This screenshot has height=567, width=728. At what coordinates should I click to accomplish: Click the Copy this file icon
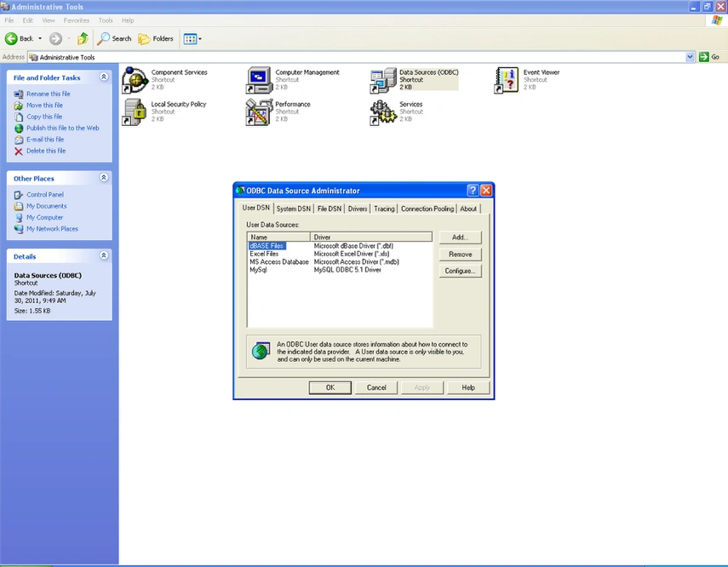(19, 117)
